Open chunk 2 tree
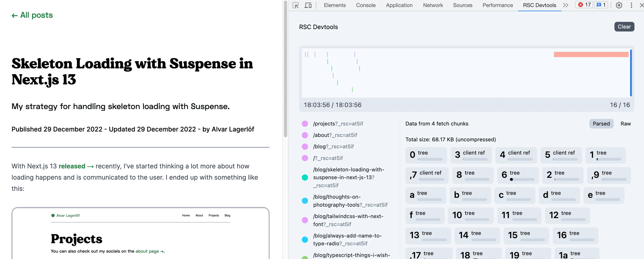Image resolution: width=644 pixels, height=259 pixels. point(563,175)
